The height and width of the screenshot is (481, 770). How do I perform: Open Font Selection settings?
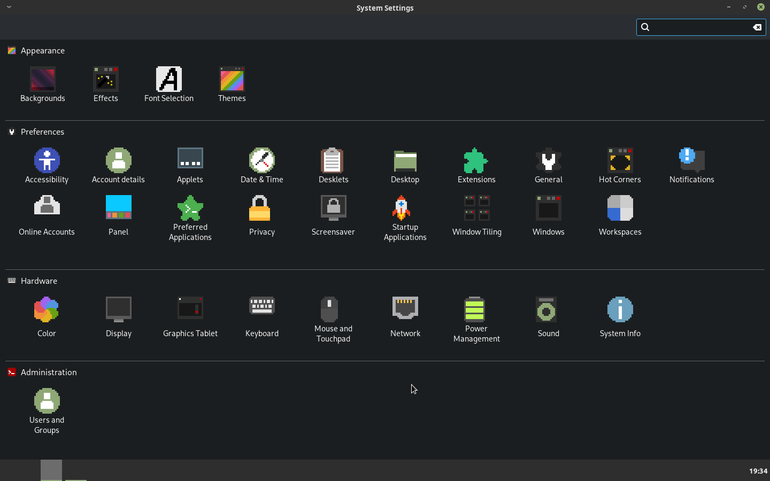pyautogui.click(x=168, y=85)
